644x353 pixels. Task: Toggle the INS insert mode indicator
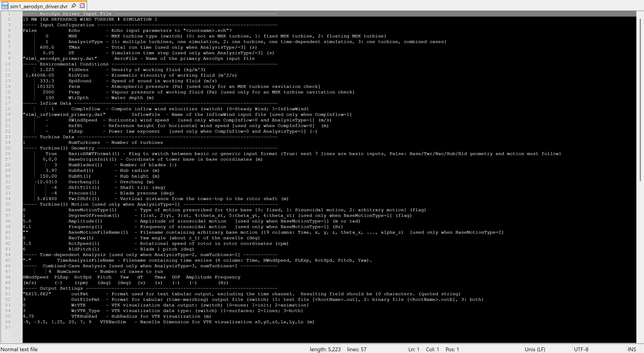631,349
